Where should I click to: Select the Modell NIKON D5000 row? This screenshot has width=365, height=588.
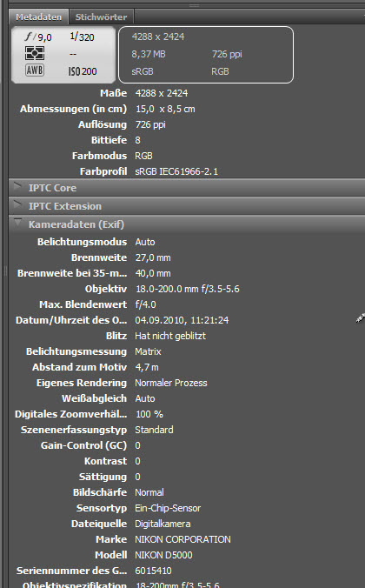(x=187, y=555)
